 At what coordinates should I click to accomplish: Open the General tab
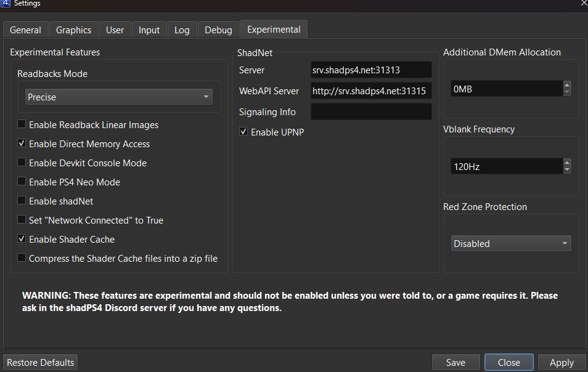point(25,30)
